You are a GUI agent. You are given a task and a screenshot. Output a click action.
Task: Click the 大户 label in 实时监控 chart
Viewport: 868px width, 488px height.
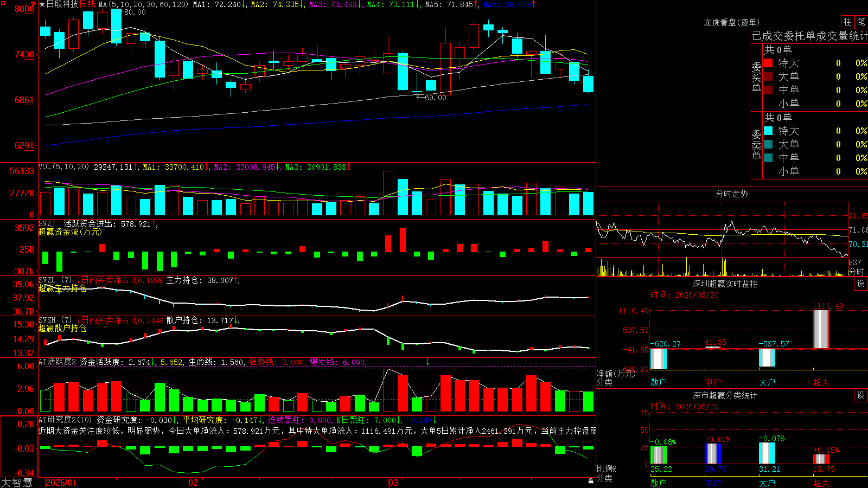[767, 382]
